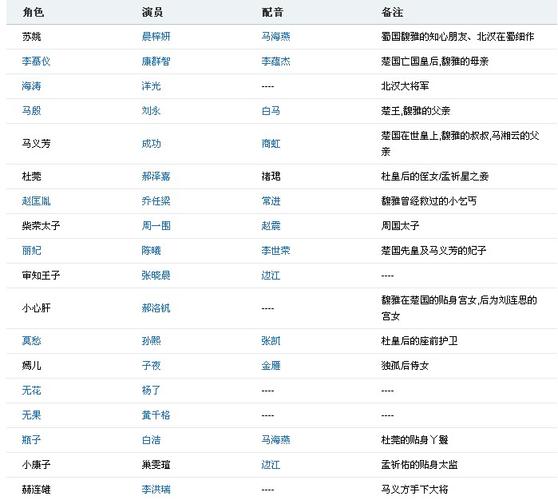The width and height of the screenshot is (558, 500).
Task: Click the actor link 陈曦
Action: (x=151, y=251)
